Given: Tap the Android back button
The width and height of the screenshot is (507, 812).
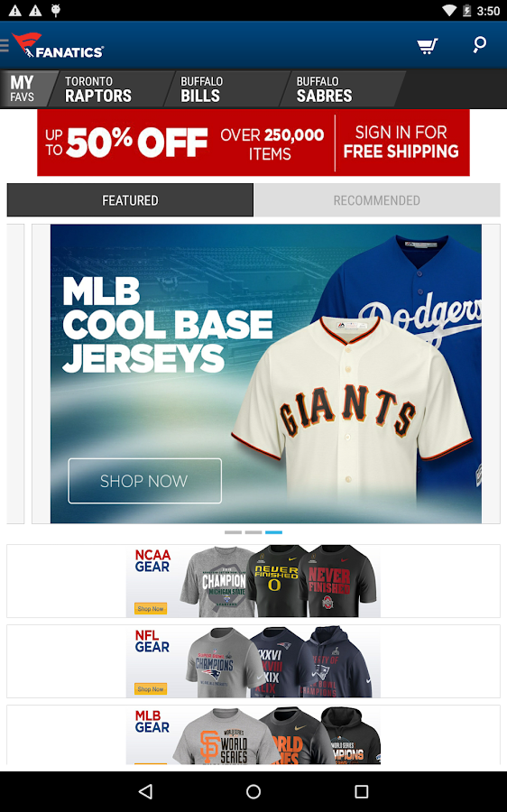Looking at the screenshot, I should [146, 790].
